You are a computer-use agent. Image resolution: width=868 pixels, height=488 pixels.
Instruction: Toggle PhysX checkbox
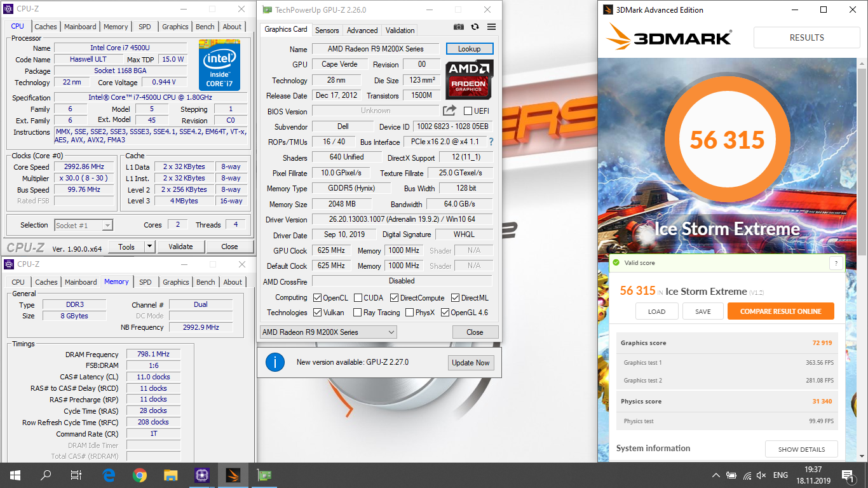point(409,313)
